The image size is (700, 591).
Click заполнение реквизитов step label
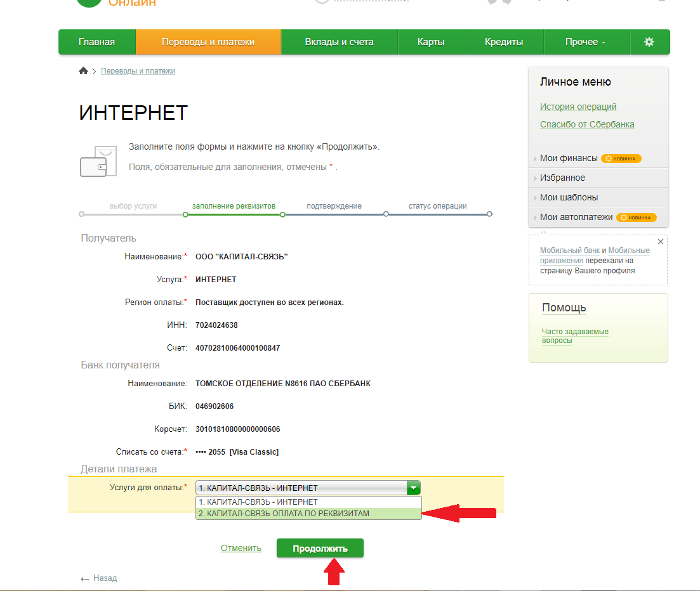click(x=234, y=206)
